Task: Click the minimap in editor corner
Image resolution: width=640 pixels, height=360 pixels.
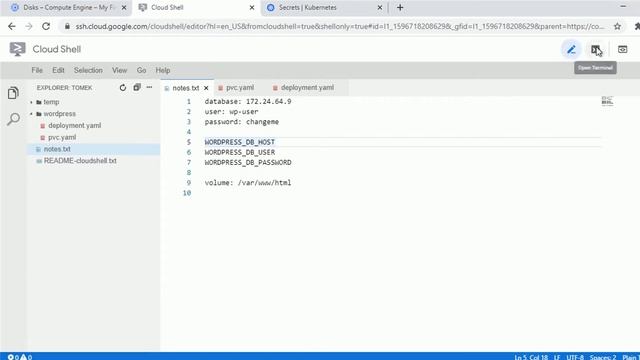Action: tap(607, 101)
